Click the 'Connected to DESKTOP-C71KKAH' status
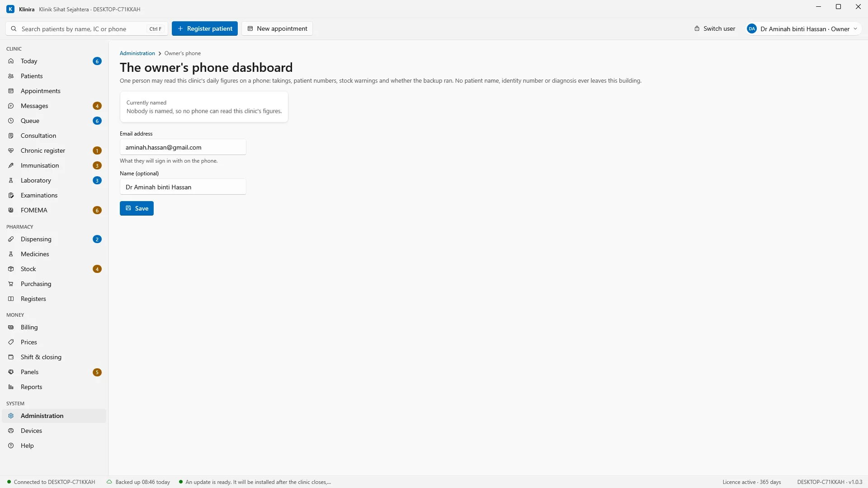This screenshot has width=868, height=488. tap(51, 482)
